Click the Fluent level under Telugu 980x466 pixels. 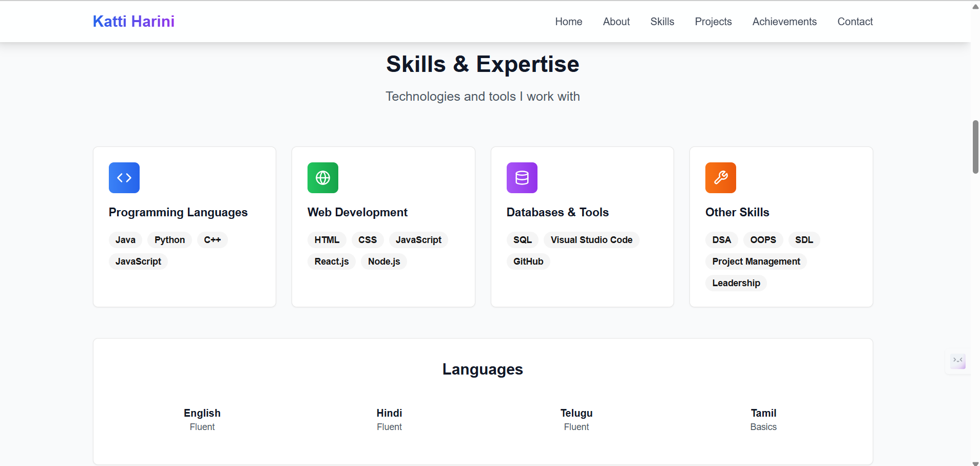tap(577, 427)
